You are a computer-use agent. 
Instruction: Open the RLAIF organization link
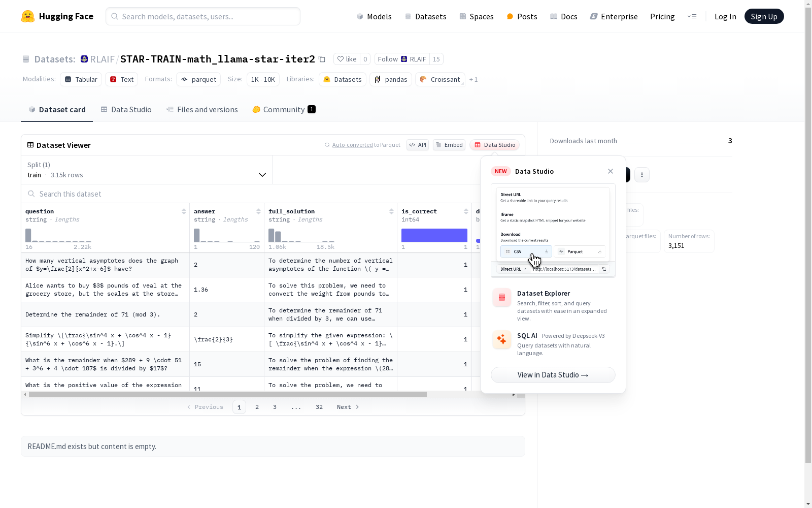tap(102, 59)
